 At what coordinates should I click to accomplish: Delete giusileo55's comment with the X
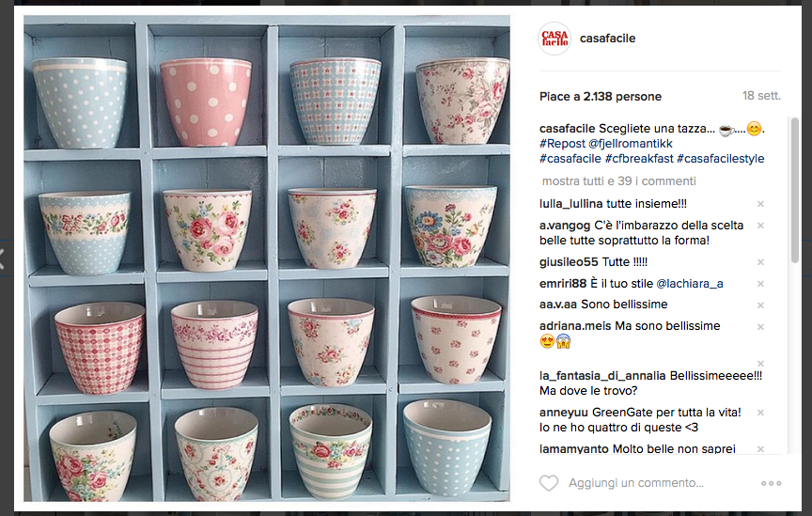760,262
